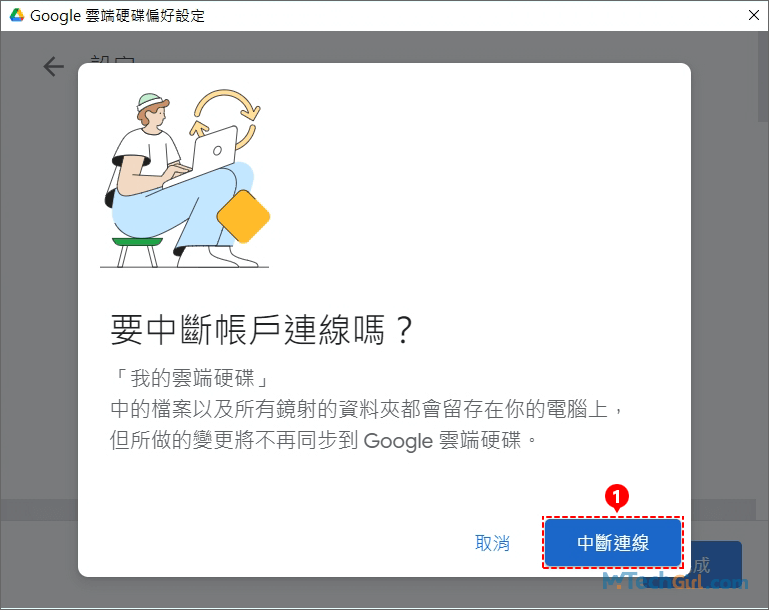Click the partially hidden 設定 heading behind dialog

coord(113,59)
